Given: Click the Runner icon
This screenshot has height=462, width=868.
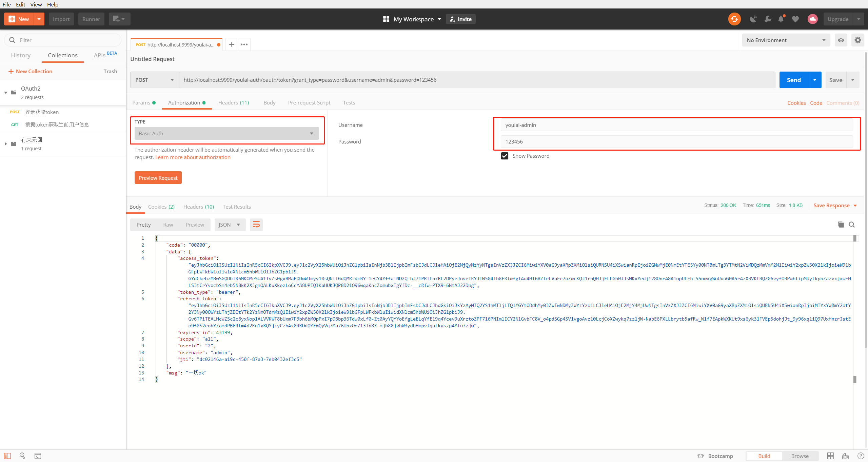Looking at the screenshot, I should [x=91, y=19].
